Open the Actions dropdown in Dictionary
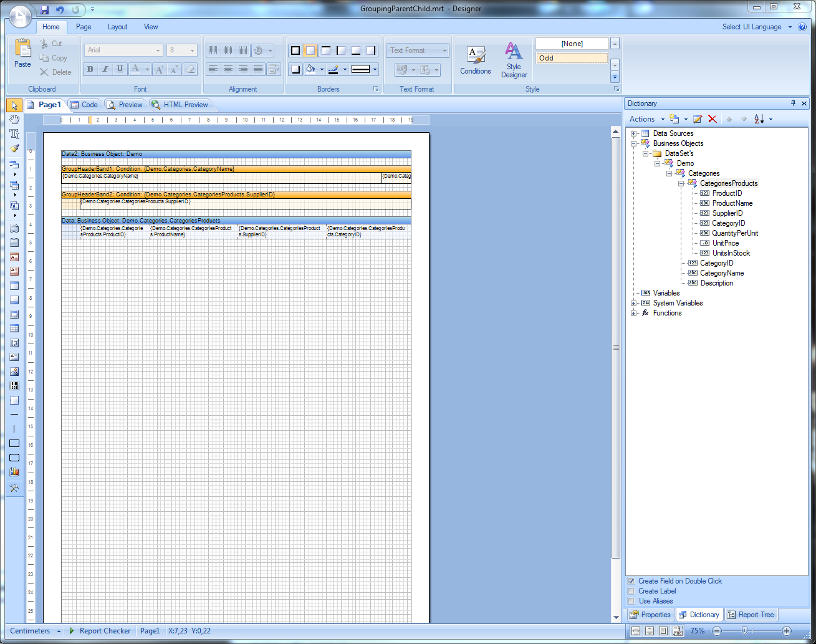The image size is (816, 644). pos(646,119)
